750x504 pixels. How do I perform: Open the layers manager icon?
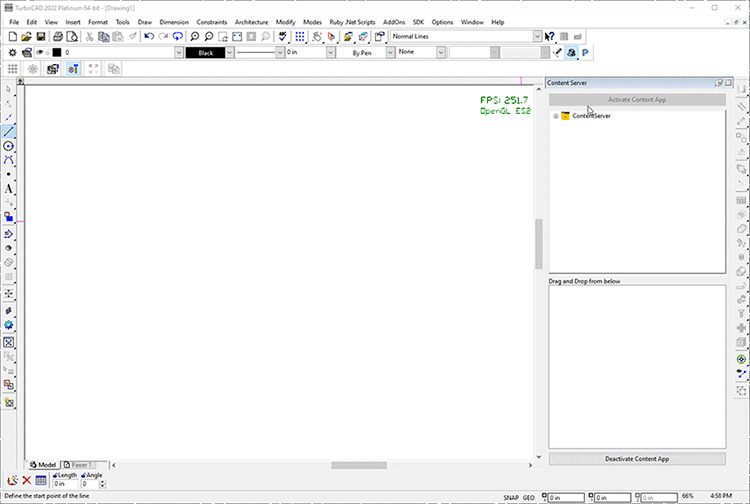[27, 53]
